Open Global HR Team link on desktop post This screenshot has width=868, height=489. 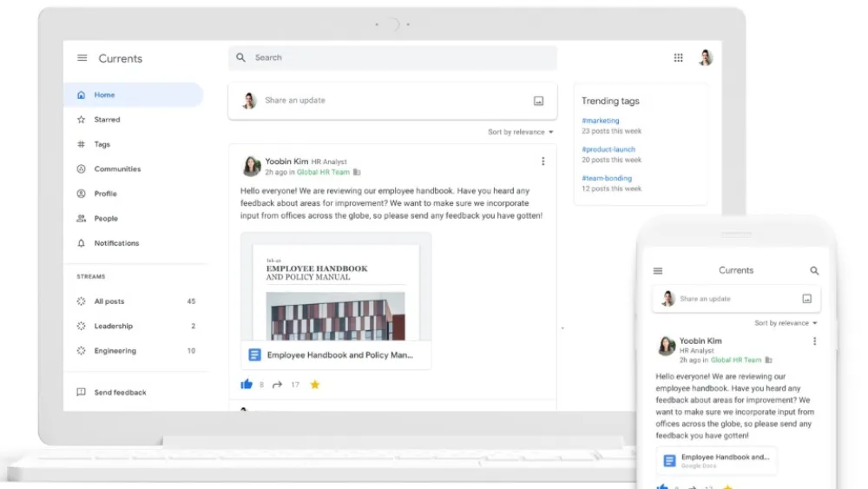tap(323, 172)
